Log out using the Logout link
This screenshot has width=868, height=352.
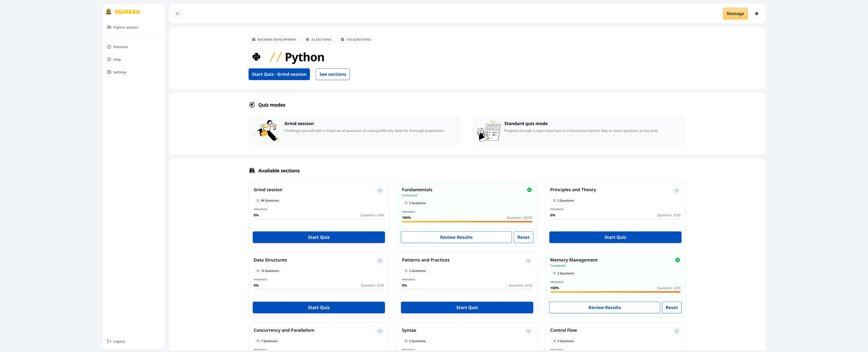[x=119, y=341]
